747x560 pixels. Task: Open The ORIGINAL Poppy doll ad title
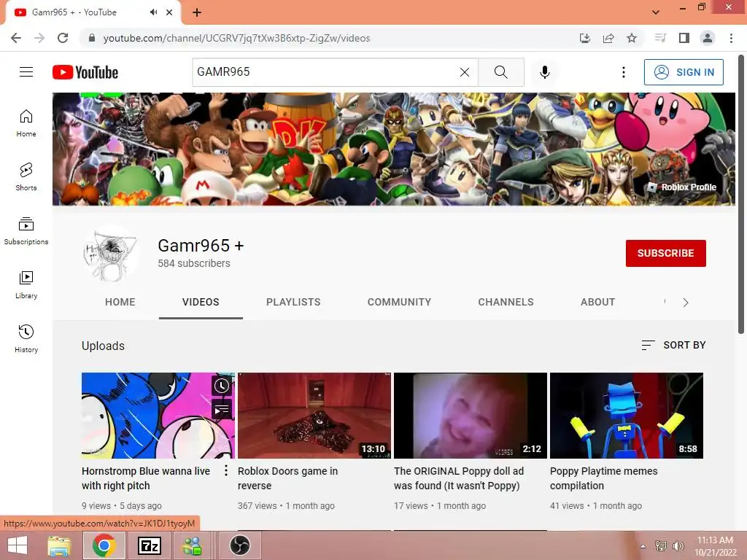[459, 478]
